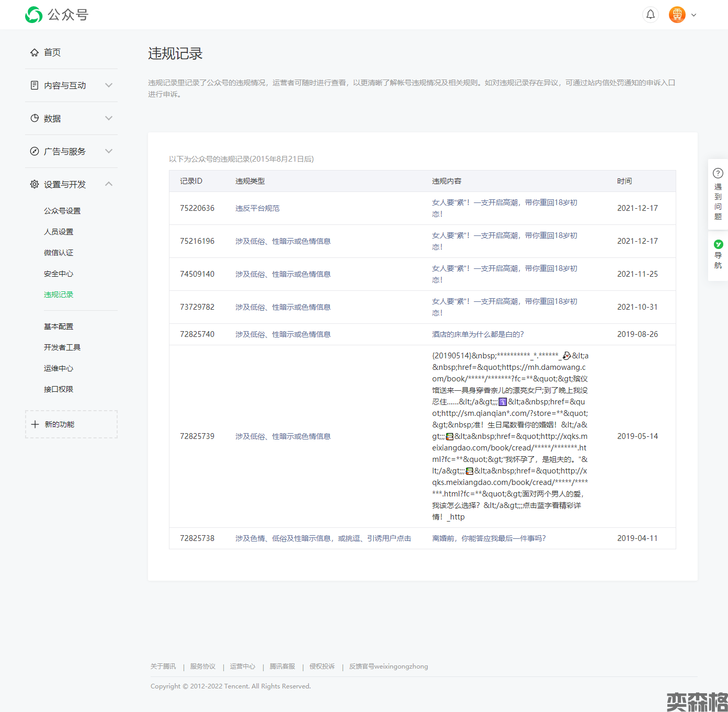
Task: Expand the 数据 section chevron
Action: pos(109,118)
